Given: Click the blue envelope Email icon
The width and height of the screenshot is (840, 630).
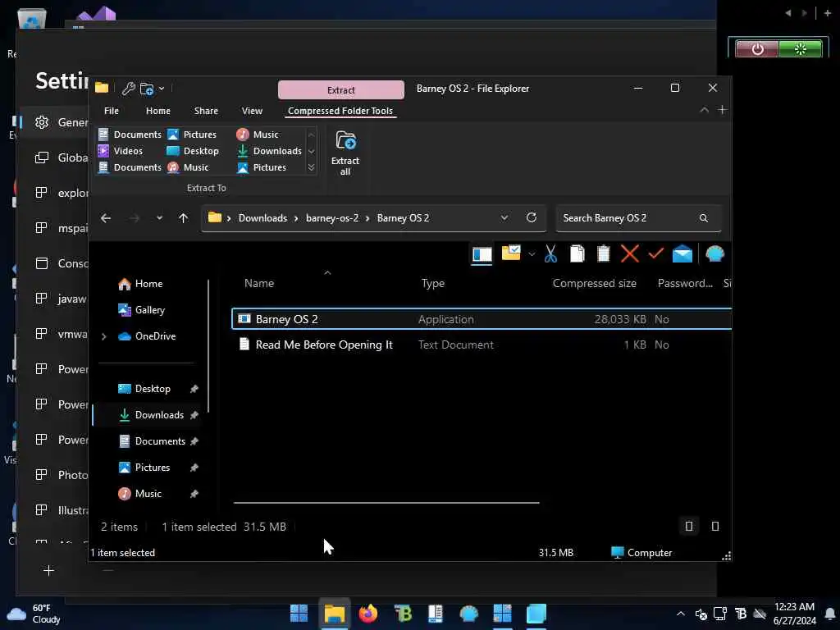Looking at the screenshot, I should click(x=682, y=254).
